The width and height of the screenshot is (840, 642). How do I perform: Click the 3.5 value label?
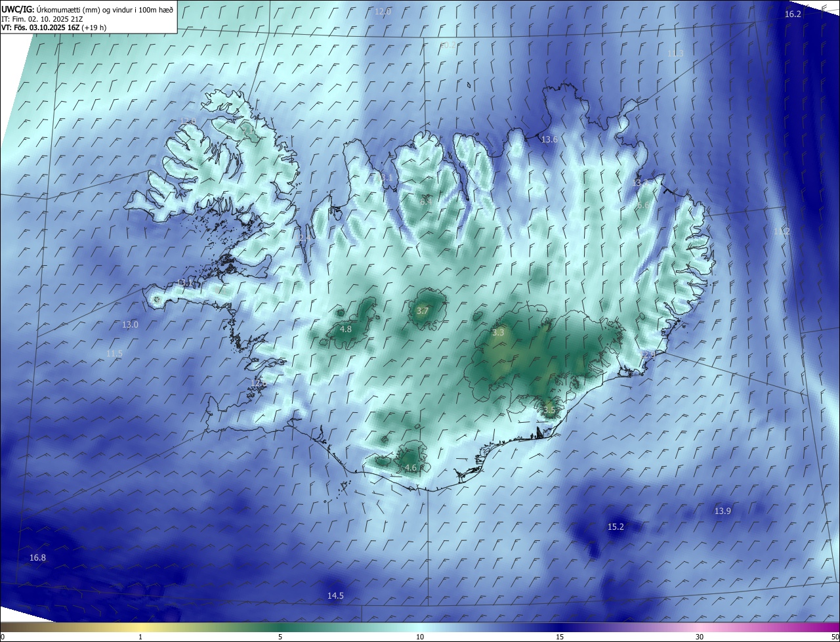(549, 410)
